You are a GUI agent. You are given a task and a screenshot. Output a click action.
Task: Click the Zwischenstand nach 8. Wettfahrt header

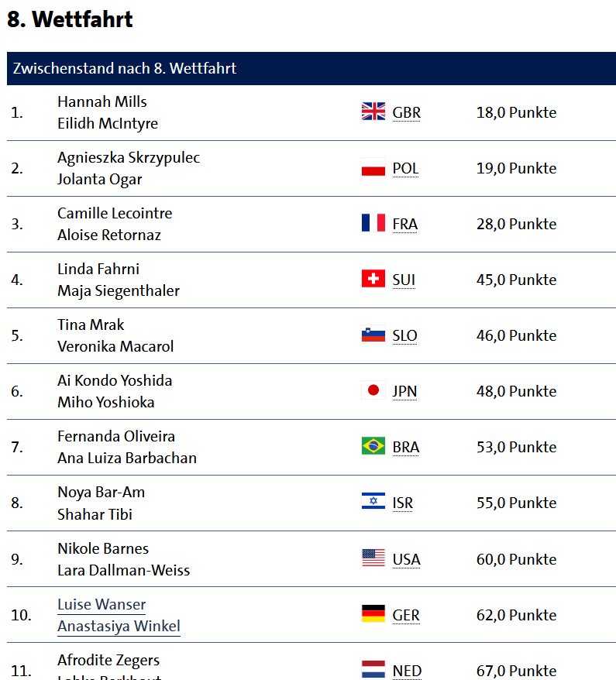[311, 68]
